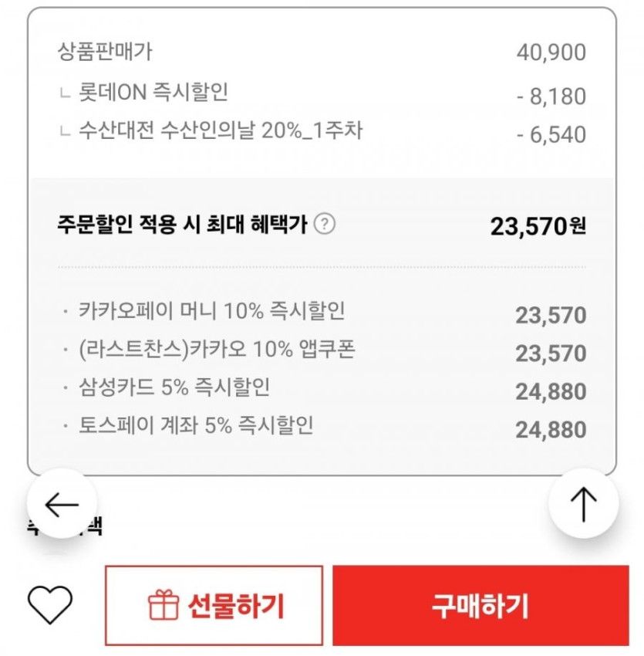Tap the back arrow floating button

pyautogui.click(x=62, y=504)
